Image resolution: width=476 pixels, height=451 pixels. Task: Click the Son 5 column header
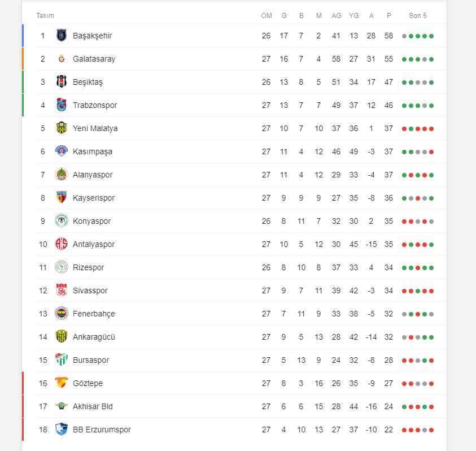[x=418, y=16]
